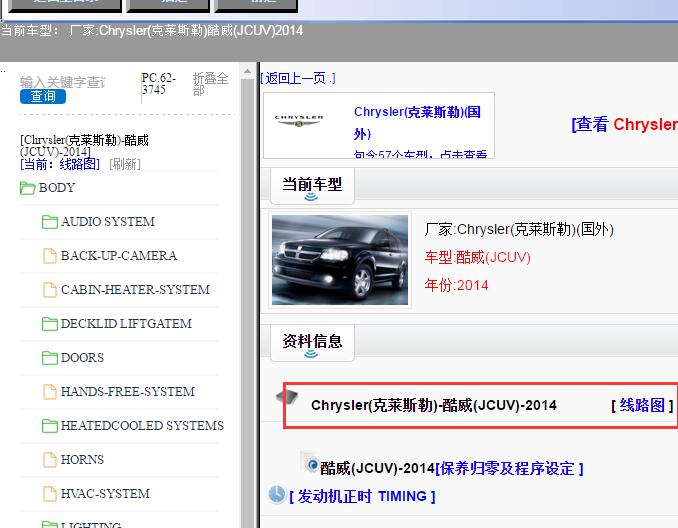The height and width of the screenshot is (528, 678).
Task: Click the left panel scrollbar up arrow
Action: click(247, 71)
